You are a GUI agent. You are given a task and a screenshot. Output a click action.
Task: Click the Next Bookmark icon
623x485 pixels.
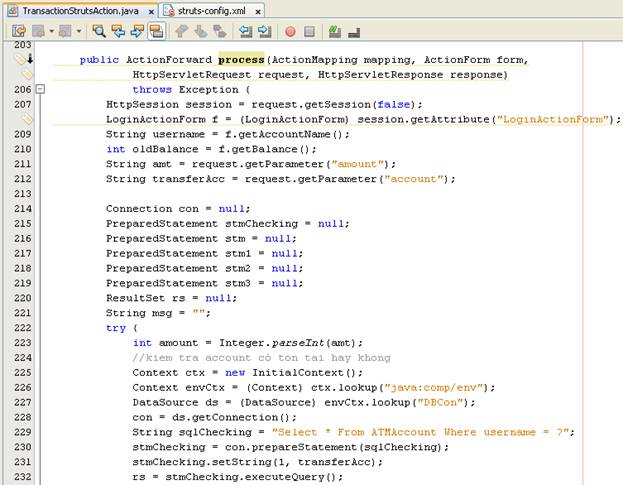[201, 31]
